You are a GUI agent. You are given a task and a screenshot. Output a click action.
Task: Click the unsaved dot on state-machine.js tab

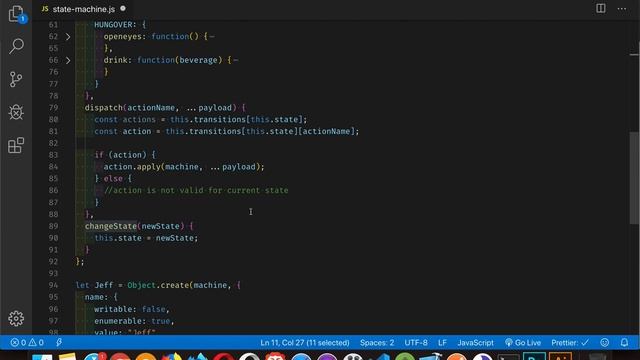(x=123, y=9)
